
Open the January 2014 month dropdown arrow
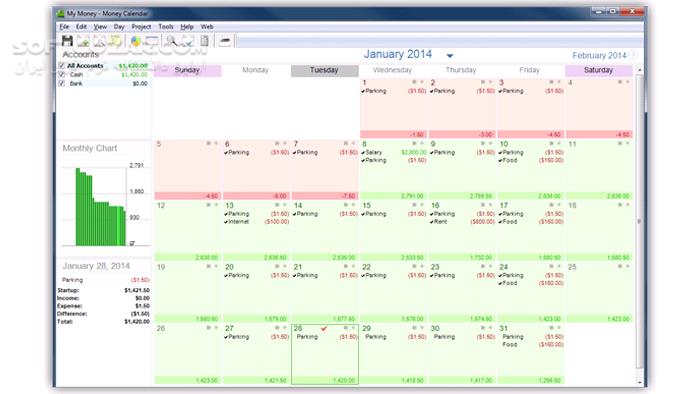[450, 56]
